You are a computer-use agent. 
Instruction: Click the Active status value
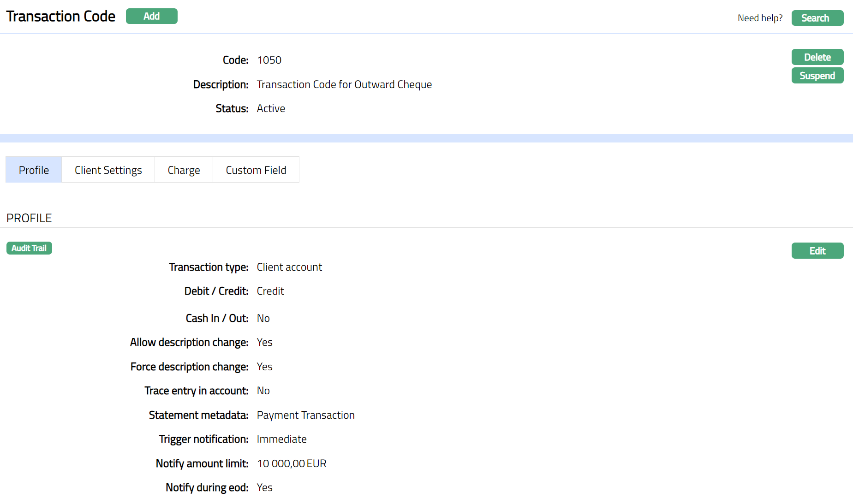pos(271,108)
